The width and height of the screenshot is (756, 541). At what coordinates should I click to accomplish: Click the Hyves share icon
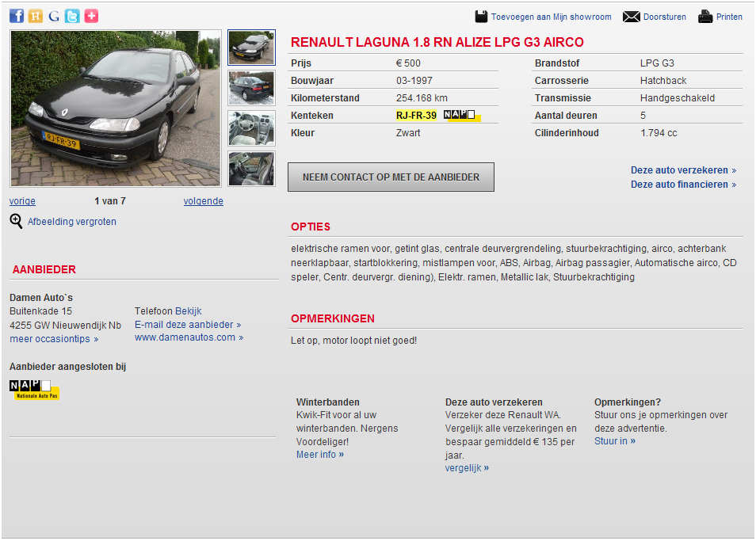(36, 16)
